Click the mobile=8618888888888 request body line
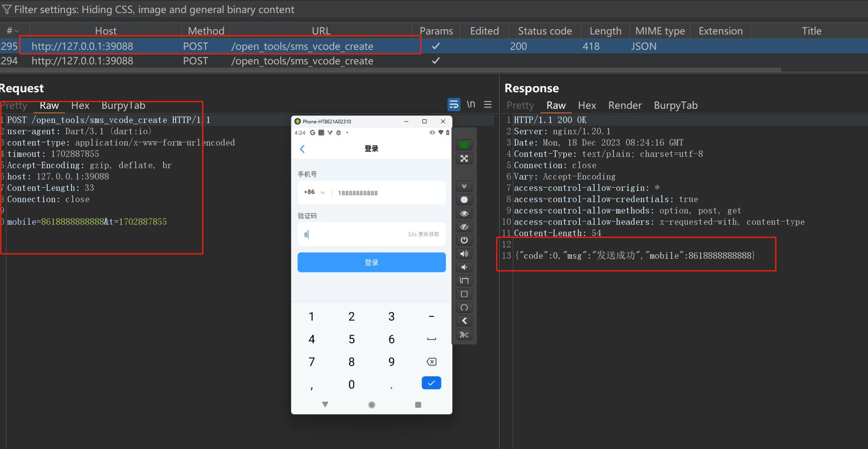 (87, 222)
